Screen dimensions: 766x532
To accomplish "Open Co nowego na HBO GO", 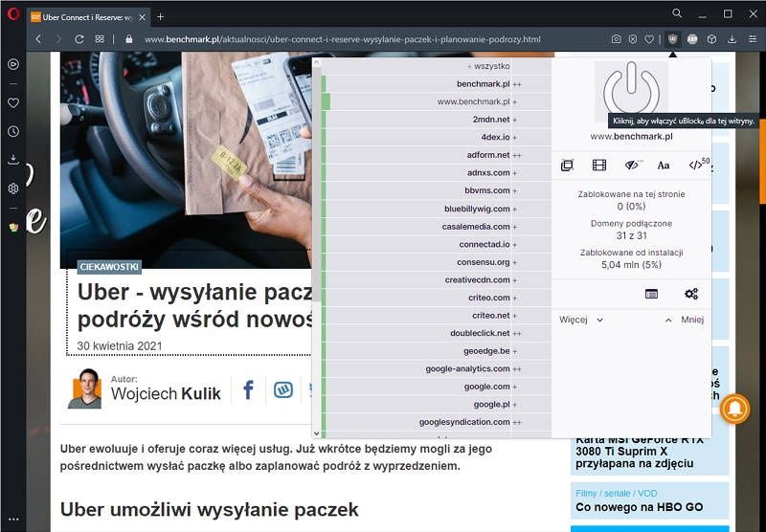I will (639, 507).
